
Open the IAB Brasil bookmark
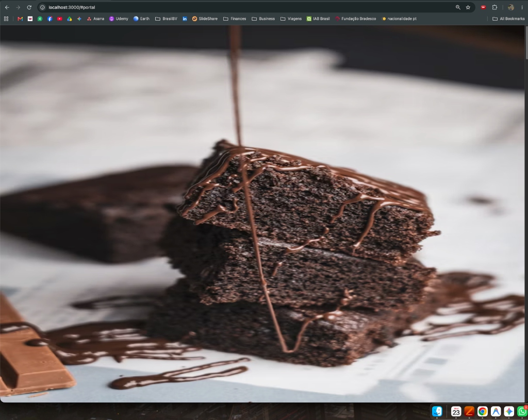318,19
